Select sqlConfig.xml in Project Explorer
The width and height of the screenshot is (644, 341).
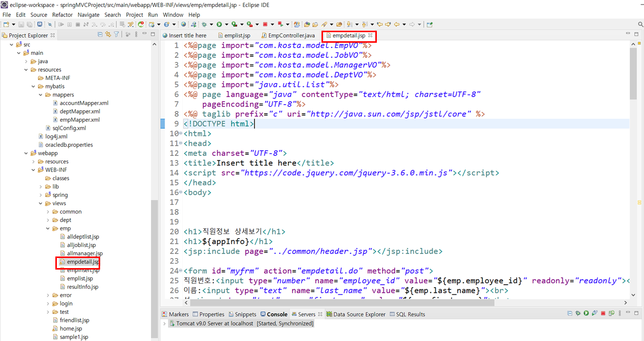click(65, 128)
